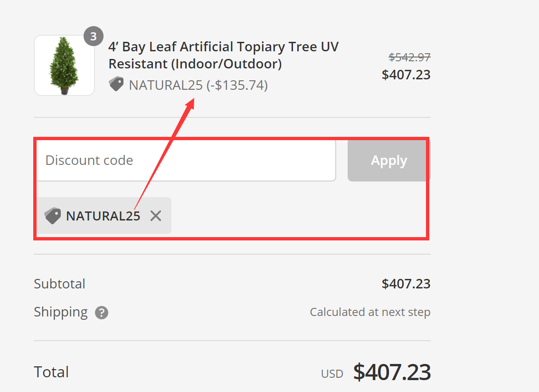Click the tag icon inside the applied NATURAL25 chip
This screenshot has height=392, width=539.
coord(53,215)
